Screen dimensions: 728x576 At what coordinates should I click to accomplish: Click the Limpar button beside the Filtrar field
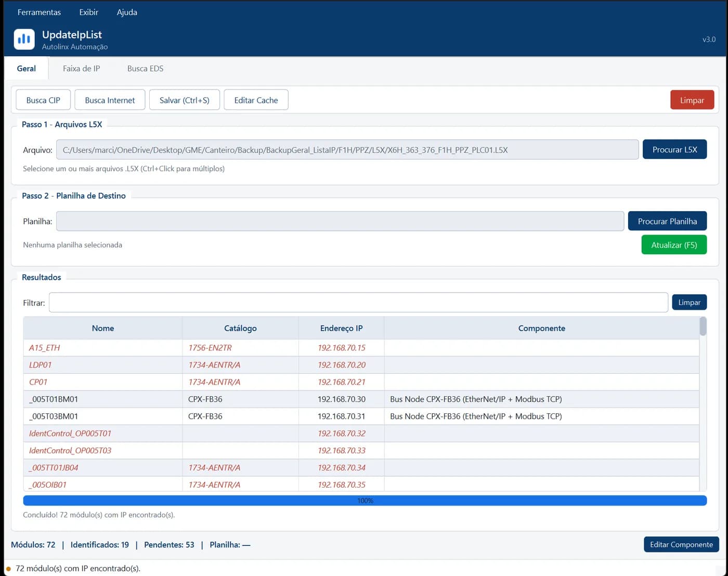689,302
